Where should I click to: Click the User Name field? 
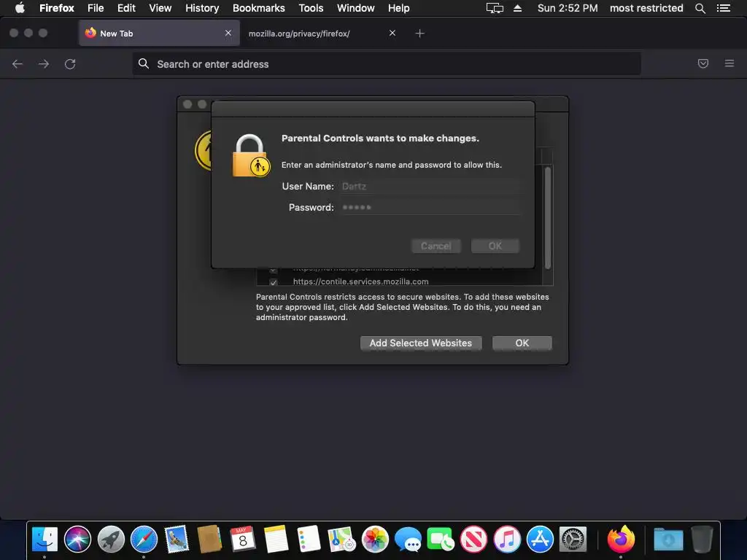430,186
